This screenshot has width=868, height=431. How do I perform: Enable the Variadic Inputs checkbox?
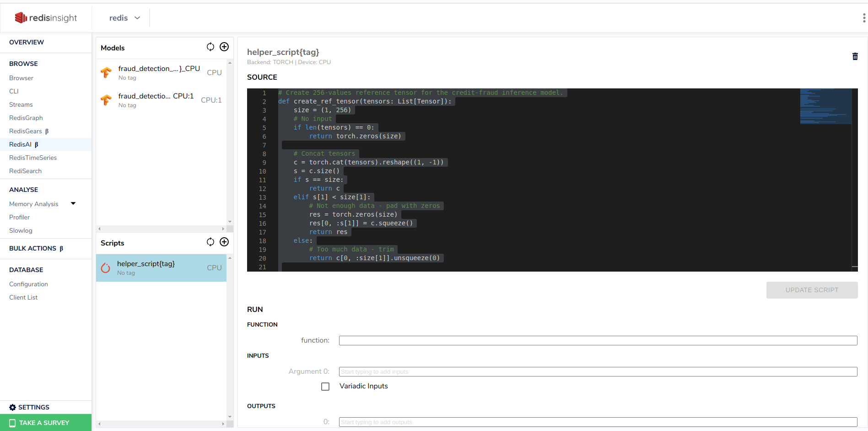coord(325,387)
